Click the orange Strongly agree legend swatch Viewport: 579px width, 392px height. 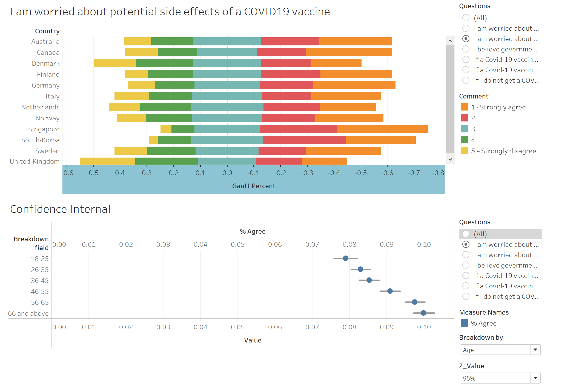(x=464, y=107)
